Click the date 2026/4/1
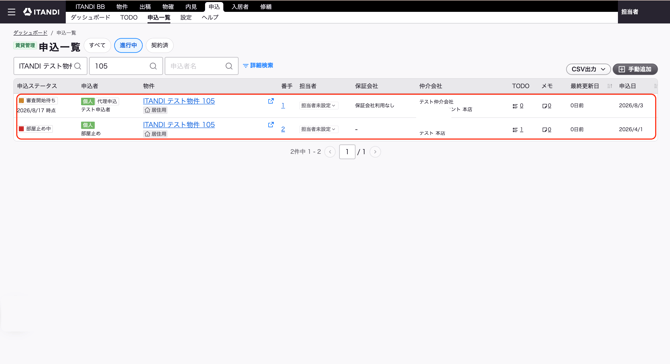The height and width of the screenshot is (364, 670). 631,129
